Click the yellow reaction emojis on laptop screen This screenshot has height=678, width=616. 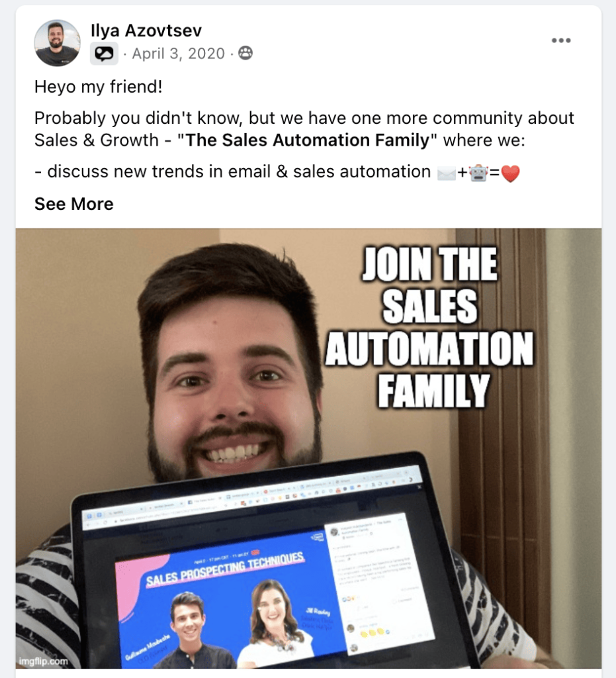click(x=371, y=632)
